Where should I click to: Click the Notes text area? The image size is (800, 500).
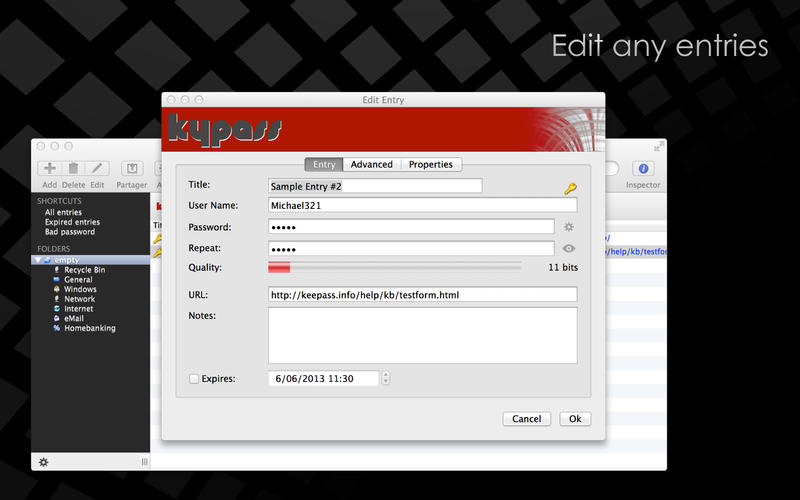click(x=422, y=335)
